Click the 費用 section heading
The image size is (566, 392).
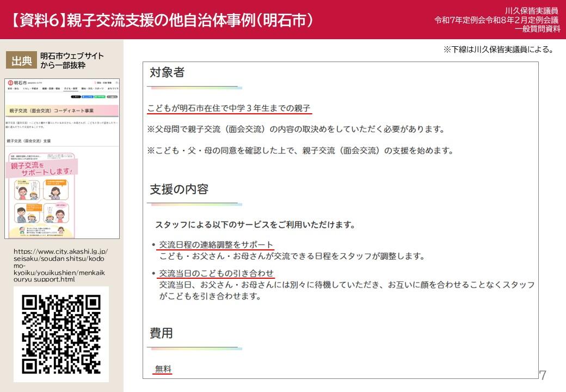(x=161, y=333)
